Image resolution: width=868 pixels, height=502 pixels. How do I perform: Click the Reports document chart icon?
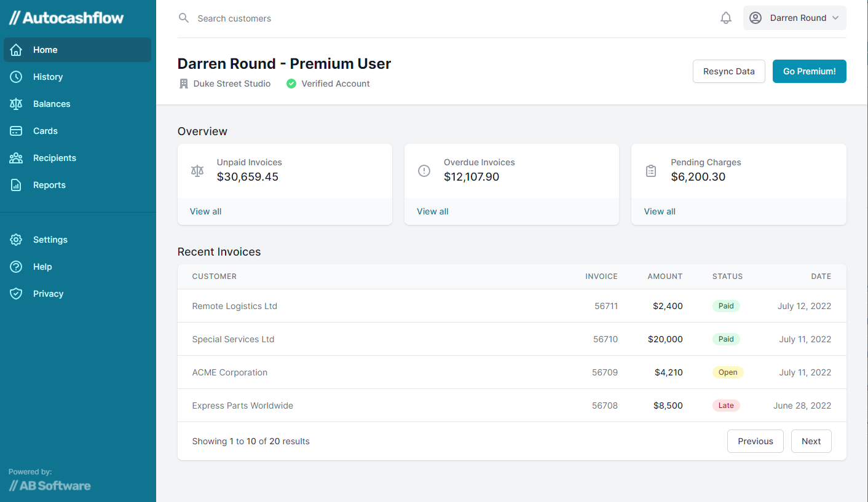17,185
